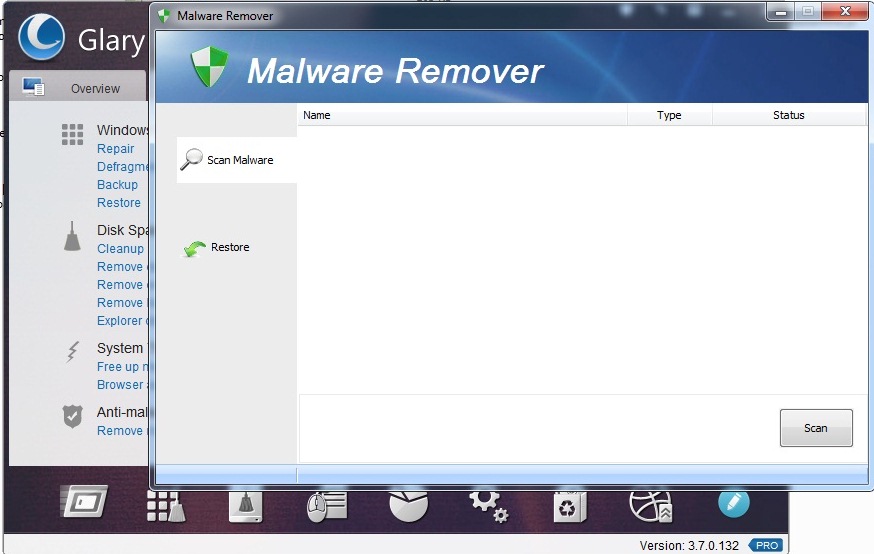This screenshot has height=554, width=874.
Task: Close the Malware Remover window
Action: [845, 11]
